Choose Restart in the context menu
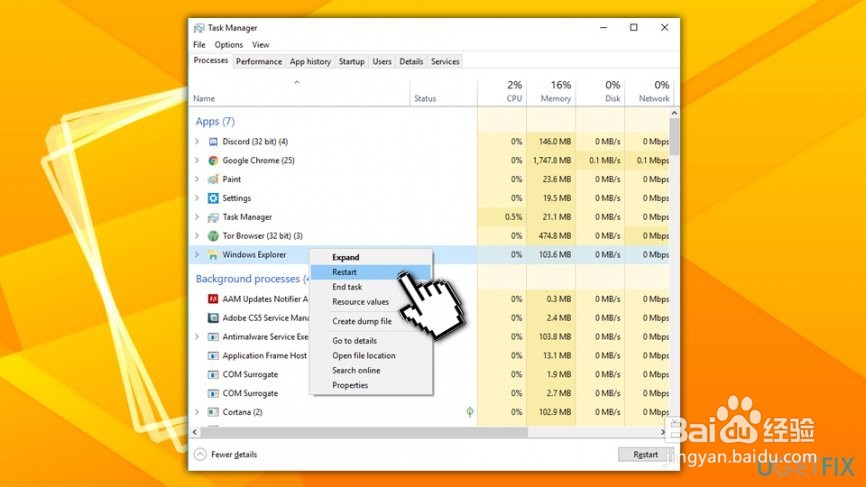Screen dimensions: 866x487 click(371, 272)
